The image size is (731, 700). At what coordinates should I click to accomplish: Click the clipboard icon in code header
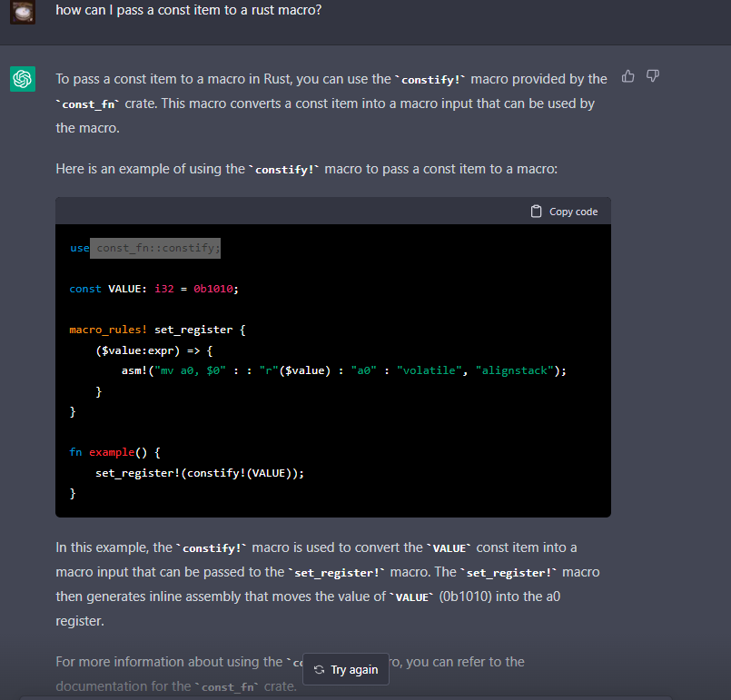536,212
